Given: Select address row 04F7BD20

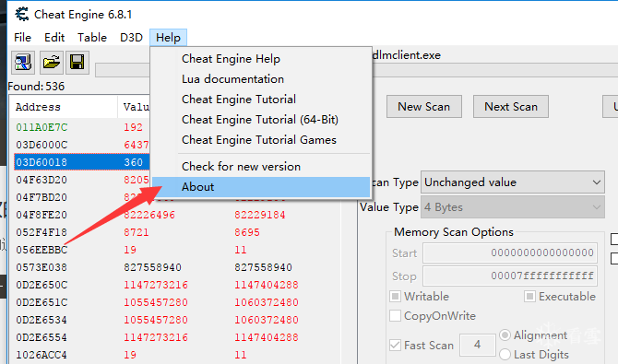Looking at the screenshot, I should click(x=42, y=197).
